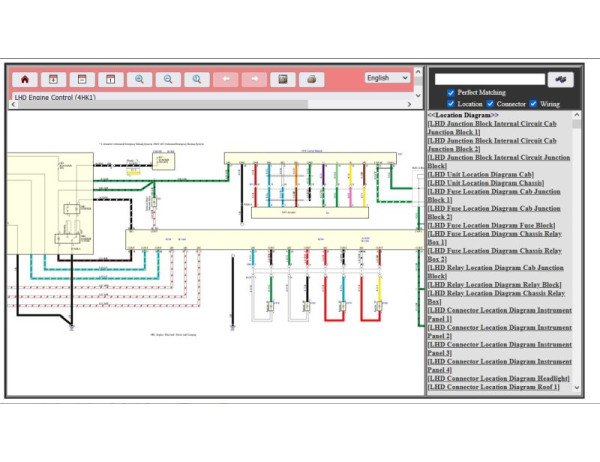
Task: Toggle the Location checkbox
Action: click(x=451, y=103)
